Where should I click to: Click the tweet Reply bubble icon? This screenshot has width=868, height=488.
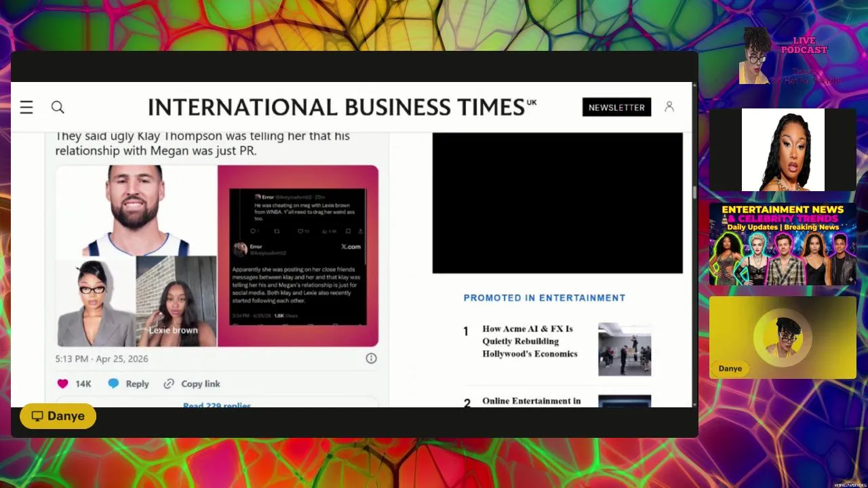pyautogui.click(x=113, y=384)
